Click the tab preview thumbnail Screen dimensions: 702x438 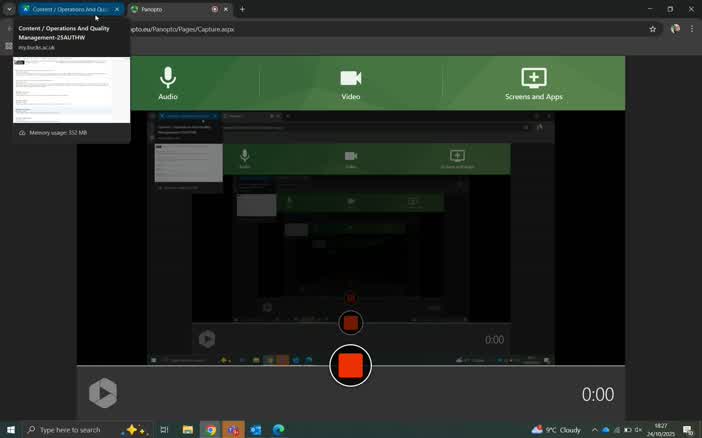click(x=72, y=90)
